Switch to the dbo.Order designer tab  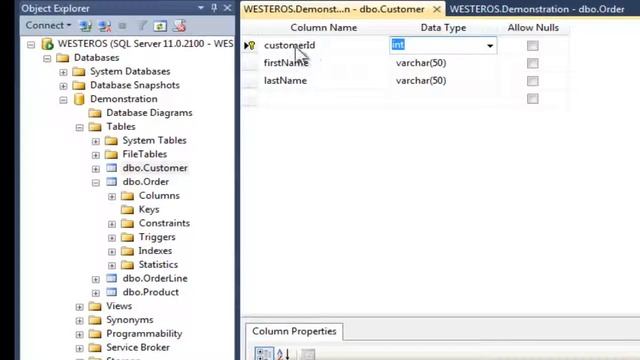pos(537,9)
